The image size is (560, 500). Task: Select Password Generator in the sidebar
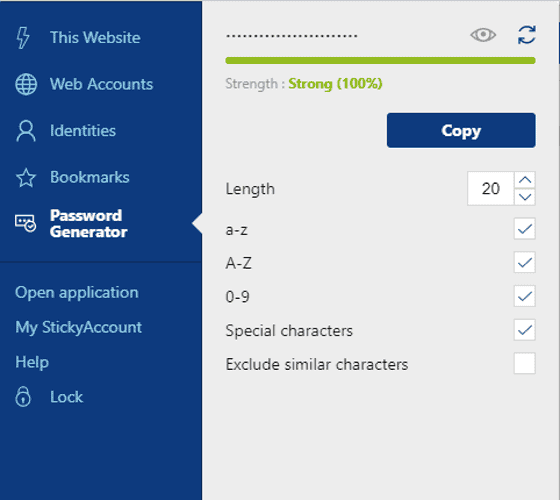[x=89, y=224]
